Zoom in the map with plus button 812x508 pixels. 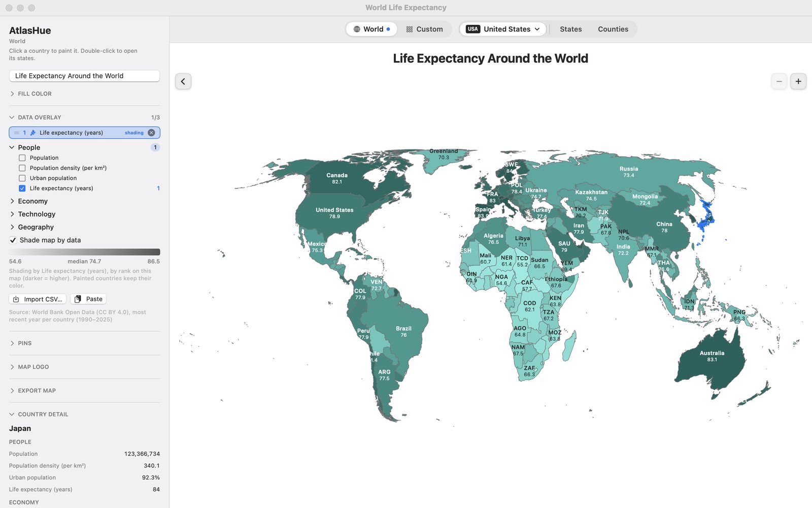798,81
